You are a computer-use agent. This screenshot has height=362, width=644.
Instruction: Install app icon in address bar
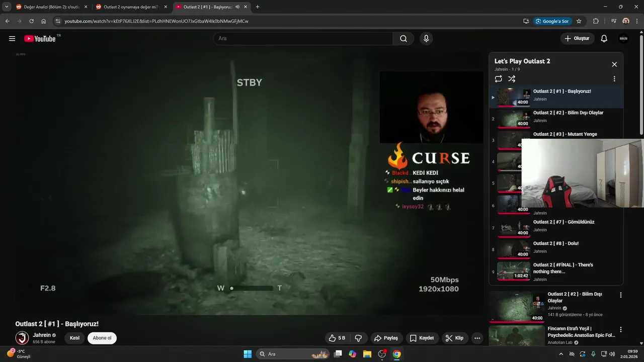[x=526, y=21]
